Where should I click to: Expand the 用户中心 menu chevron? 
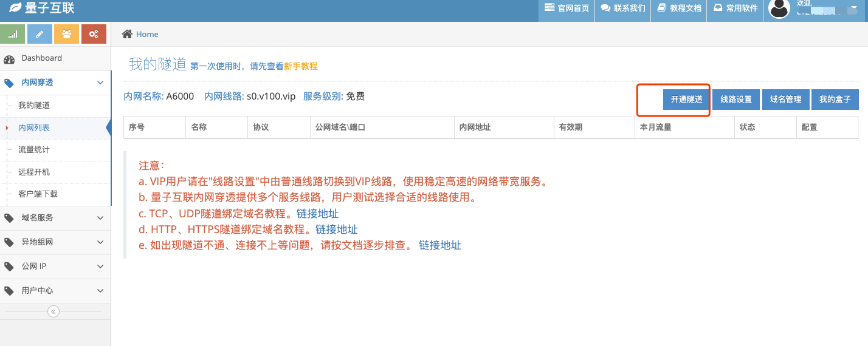coord(101,290)
